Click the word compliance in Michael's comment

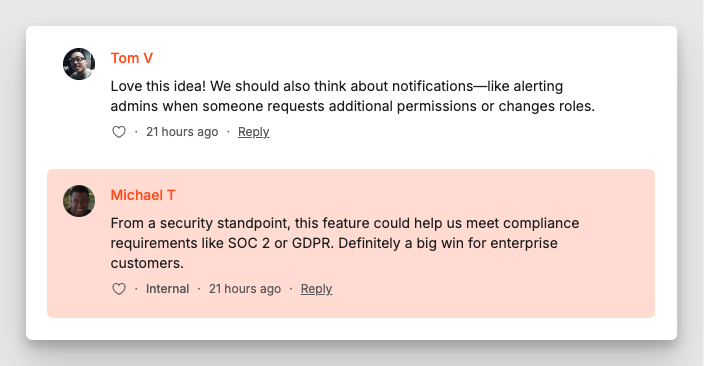pos(541,223)
